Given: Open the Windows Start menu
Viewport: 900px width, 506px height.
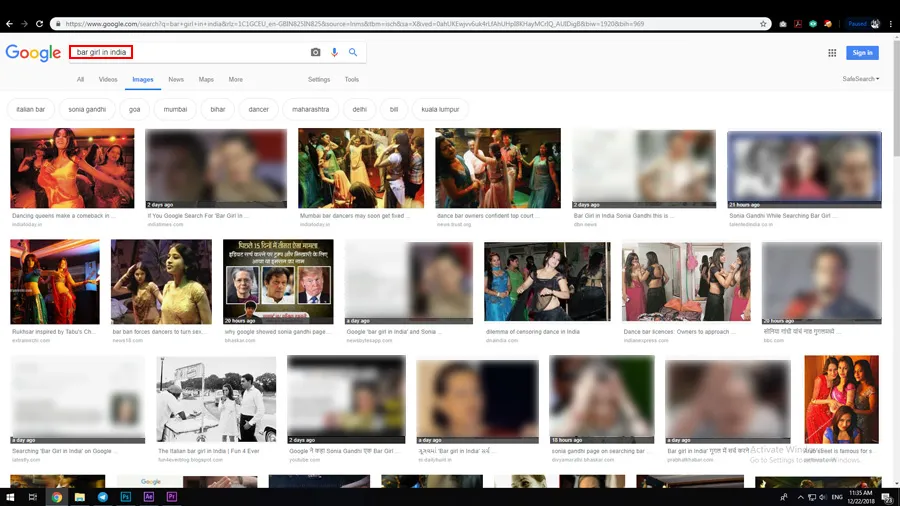Looking at the screenshot, I should click(10, 497).
